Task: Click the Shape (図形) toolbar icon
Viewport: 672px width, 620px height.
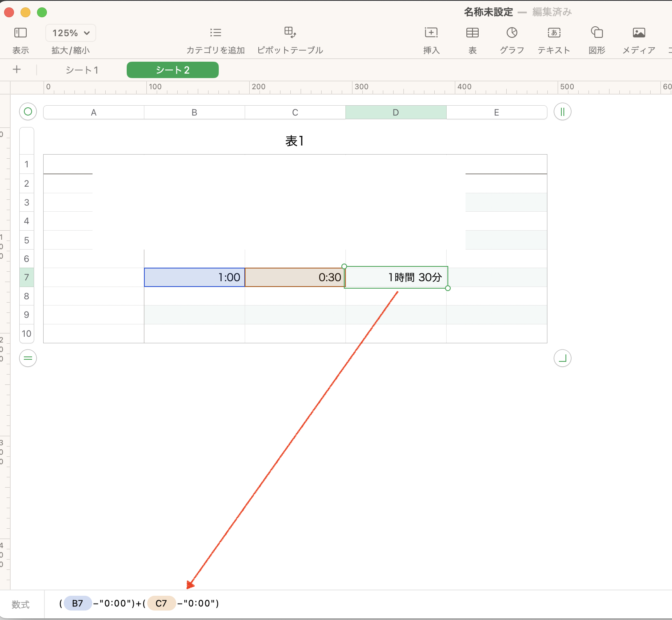Action: click(597, 32)
